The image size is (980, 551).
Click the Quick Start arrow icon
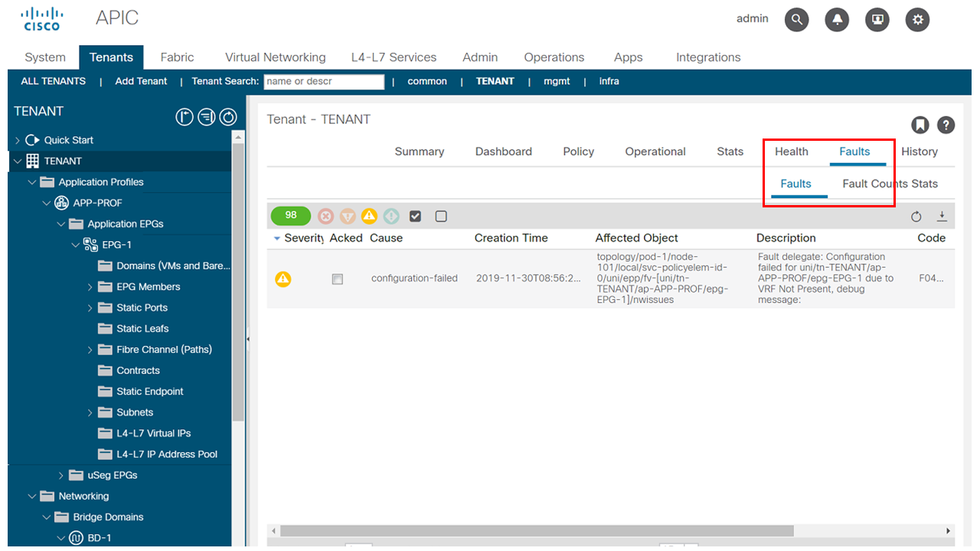click(32, 140)
